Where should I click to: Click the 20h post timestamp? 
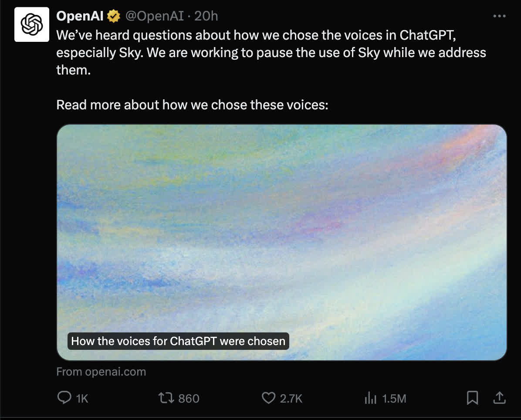pos(206,16)
